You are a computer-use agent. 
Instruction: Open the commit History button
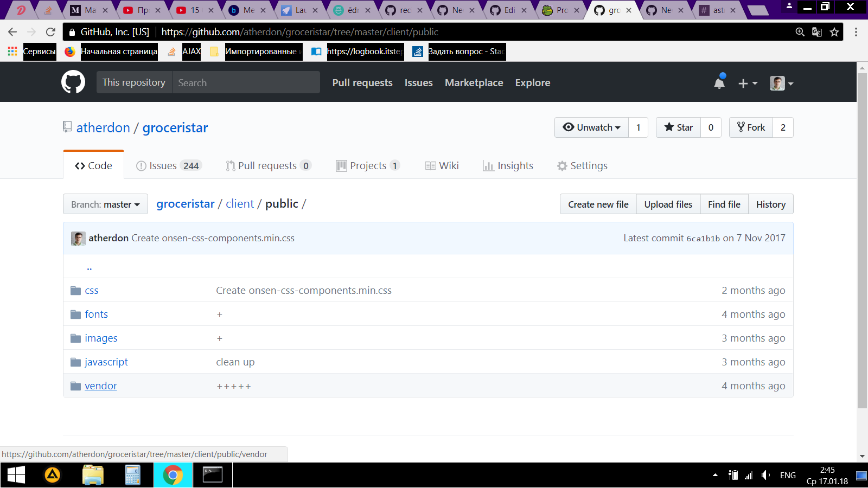(x=770, y=204)
